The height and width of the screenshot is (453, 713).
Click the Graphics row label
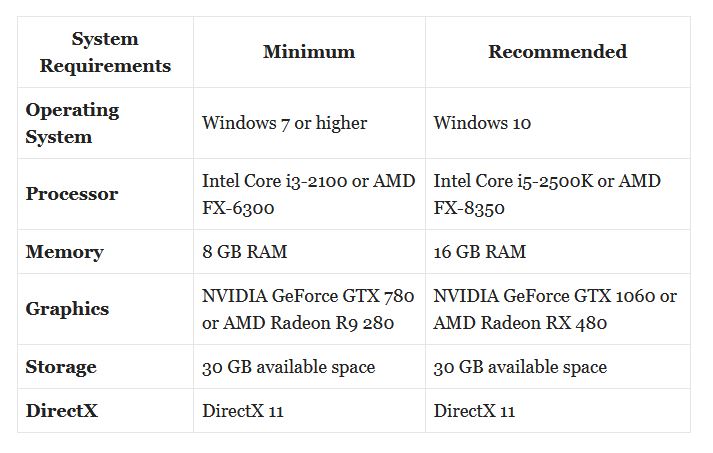pyautogui.click(x=67, y=309)
